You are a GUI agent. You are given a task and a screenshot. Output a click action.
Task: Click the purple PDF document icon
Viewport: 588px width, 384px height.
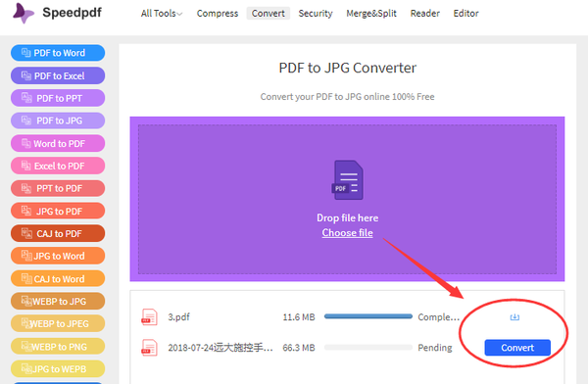tap(348, 180)
